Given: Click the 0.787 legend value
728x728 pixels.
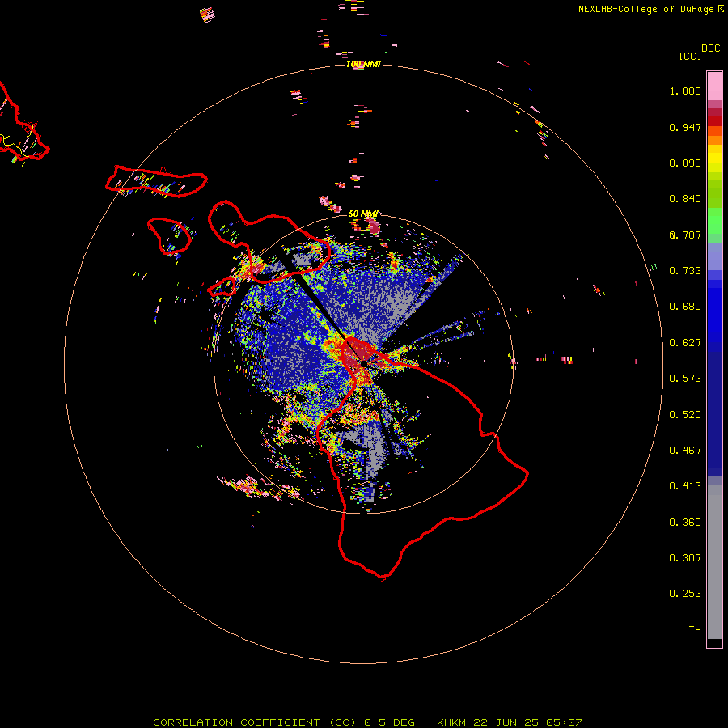Looking at the screenshot, I should pyautogui.click(x=685, y=235).
